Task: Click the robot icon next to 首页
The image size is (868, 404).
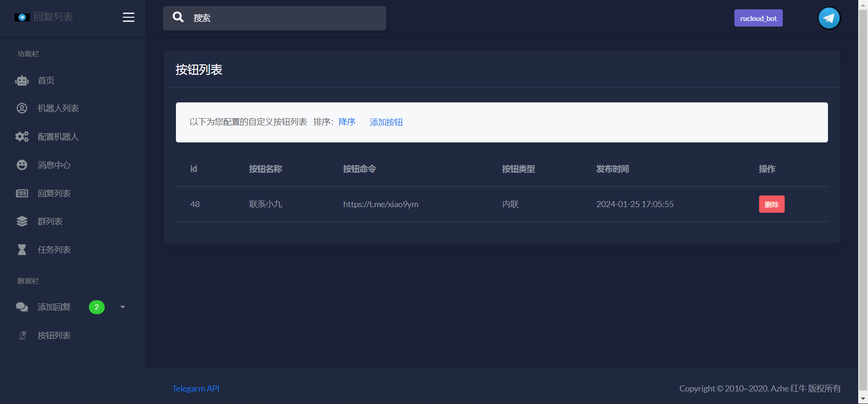Action: coord(22,81)
